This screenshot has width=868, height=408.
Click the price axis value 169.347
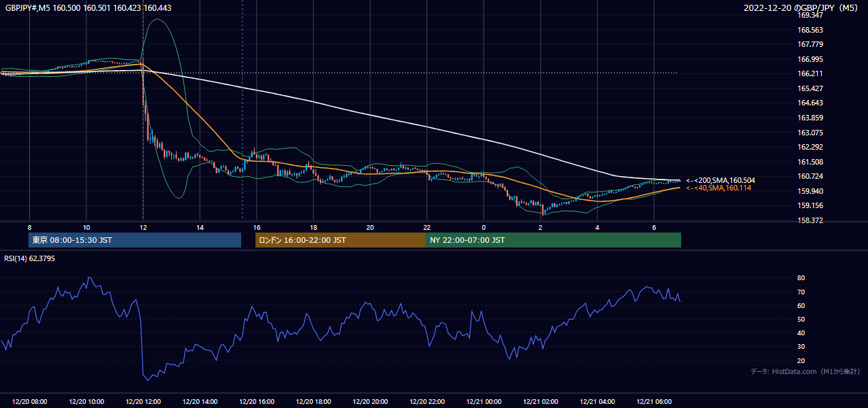coord(810,15)
